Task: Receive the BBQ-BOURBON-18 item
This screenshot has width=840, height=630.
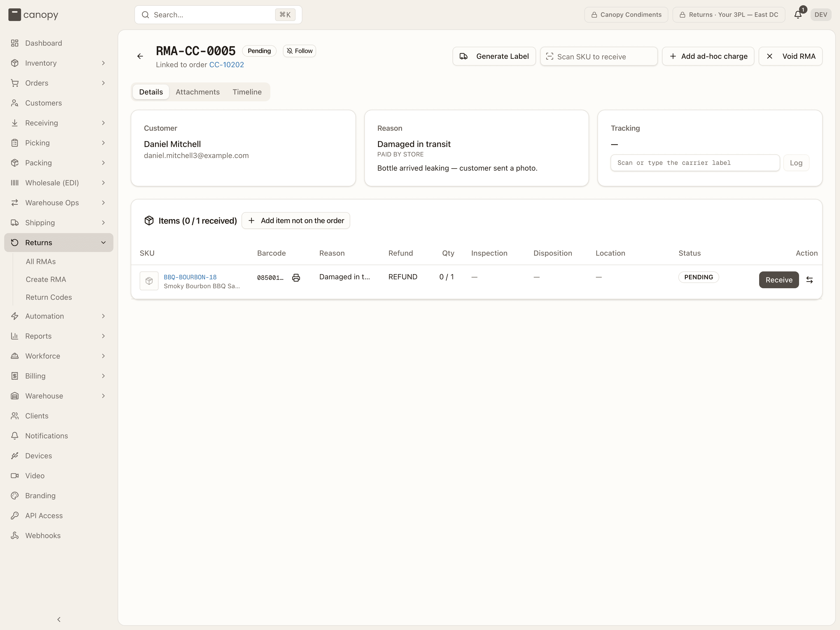Action: pos(779,280)
